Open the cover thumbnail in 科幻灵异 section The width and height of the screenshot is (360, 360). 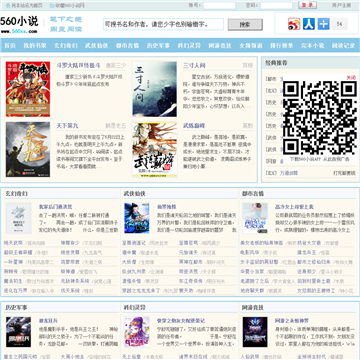[137, 332]
